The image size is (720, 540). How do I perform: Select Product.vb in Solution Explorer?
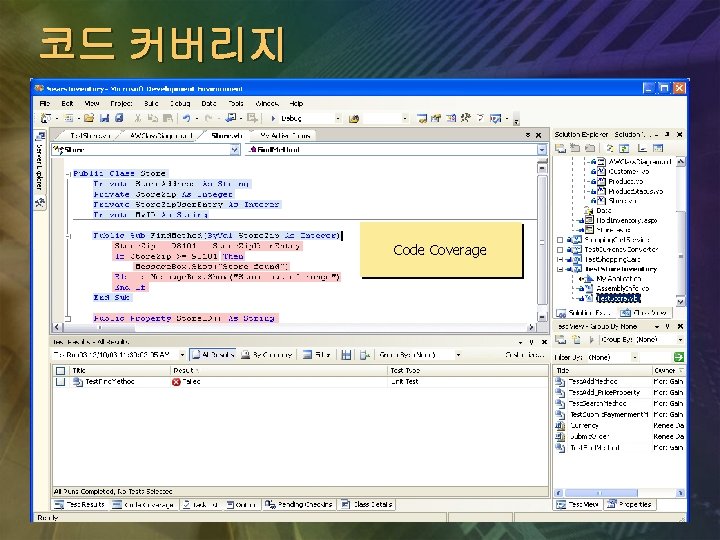(626, 181)
